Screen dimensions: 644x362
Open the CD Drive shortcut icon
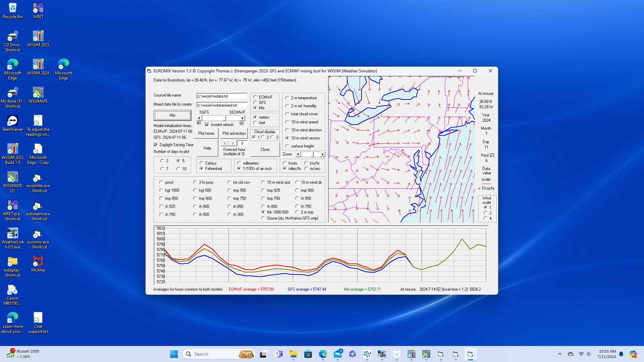click(x=13, y=41)
